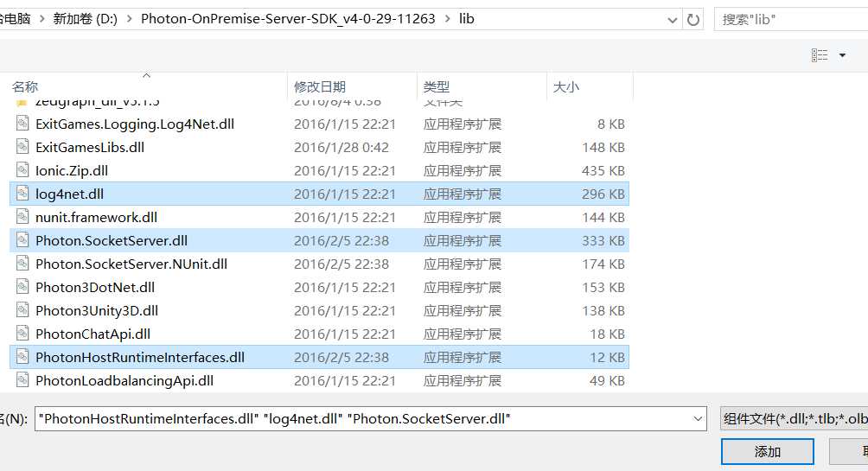Select file Ionic.Zip.dll
This screenshot has height=471, width=868.
pyautogui.click(x=72, y=170)
